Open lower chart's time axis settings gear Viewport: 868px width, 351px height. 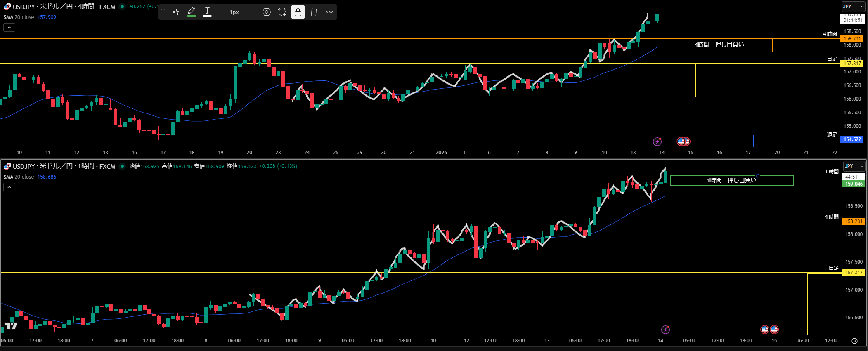854,341
